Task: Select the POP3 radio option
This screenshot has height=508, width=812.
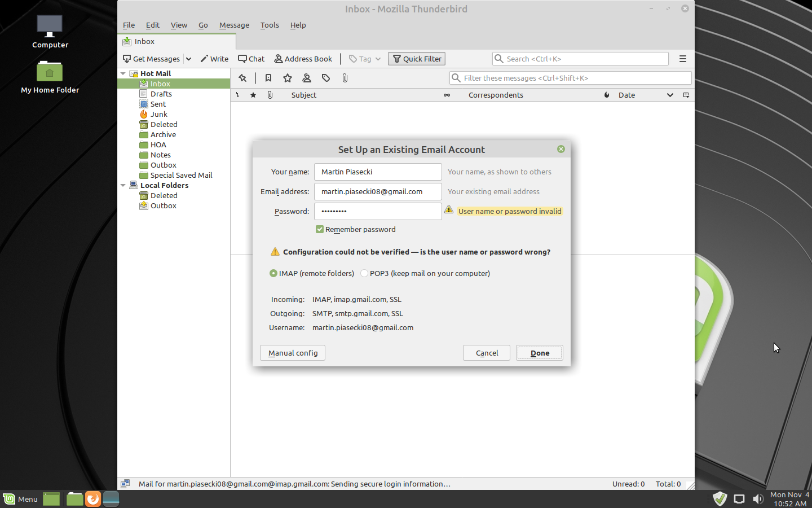Action: coord(364,273)
